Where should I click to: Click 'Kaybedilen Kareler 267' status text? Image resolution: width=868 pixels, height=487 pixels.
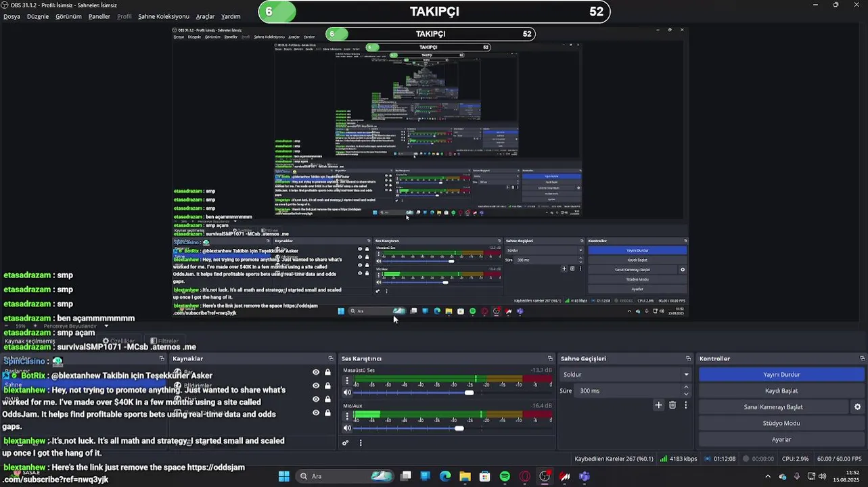point(614,459)
